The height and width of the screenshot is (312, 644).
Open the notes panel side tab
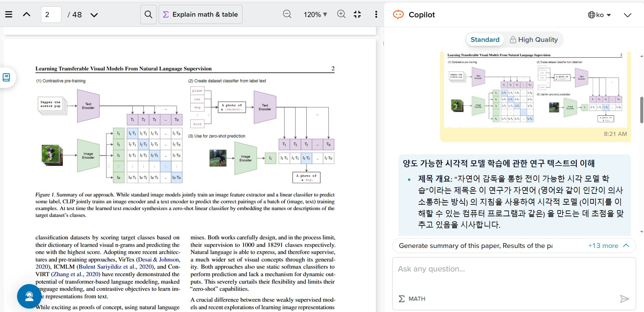6,77
